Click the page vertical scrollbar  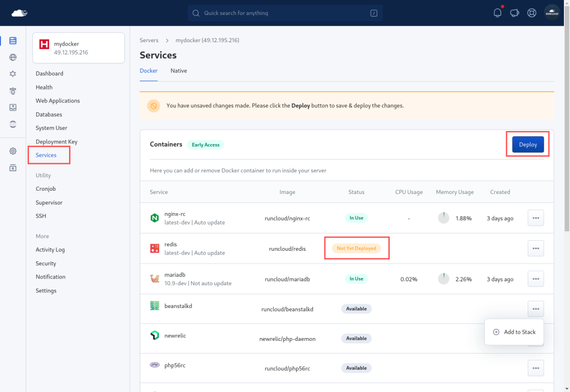(567, 120)
